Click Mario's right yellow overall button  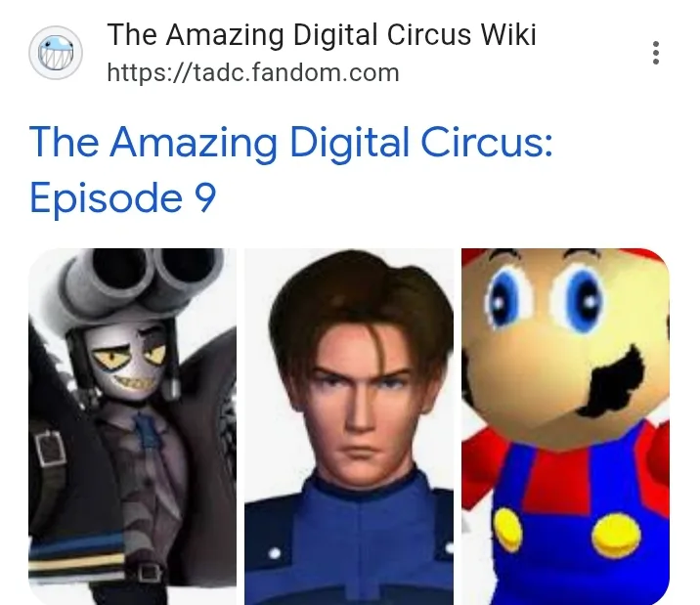click(616, 536)
